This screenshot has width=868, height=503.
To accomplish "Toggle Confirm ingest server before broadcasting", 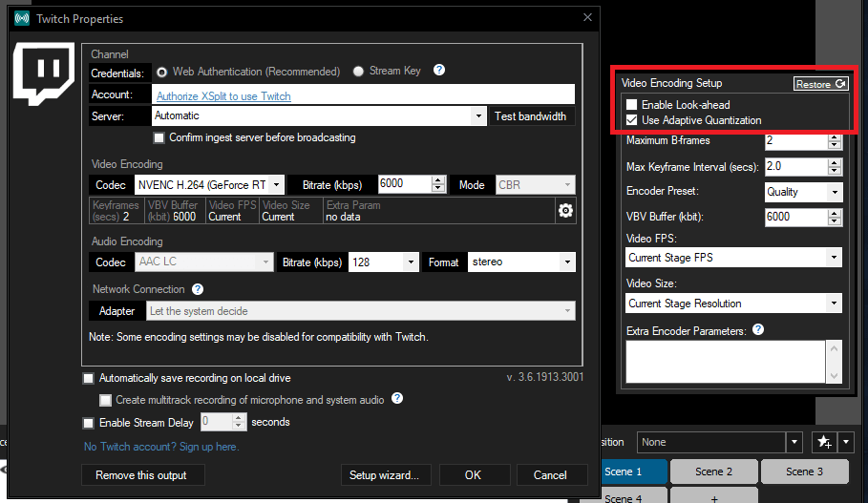I will click(159, 137).
